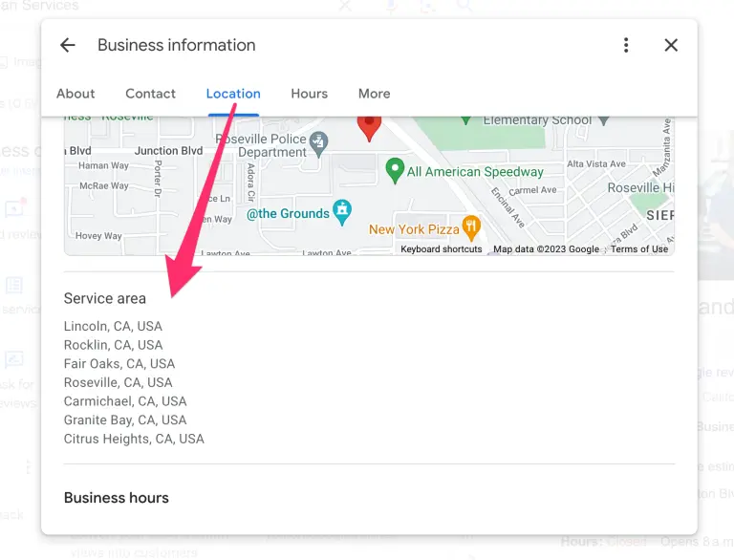Select Rocklin, CA, USA service area
The width and height of the screenshot is (734, 560).
tap(114, 345)
